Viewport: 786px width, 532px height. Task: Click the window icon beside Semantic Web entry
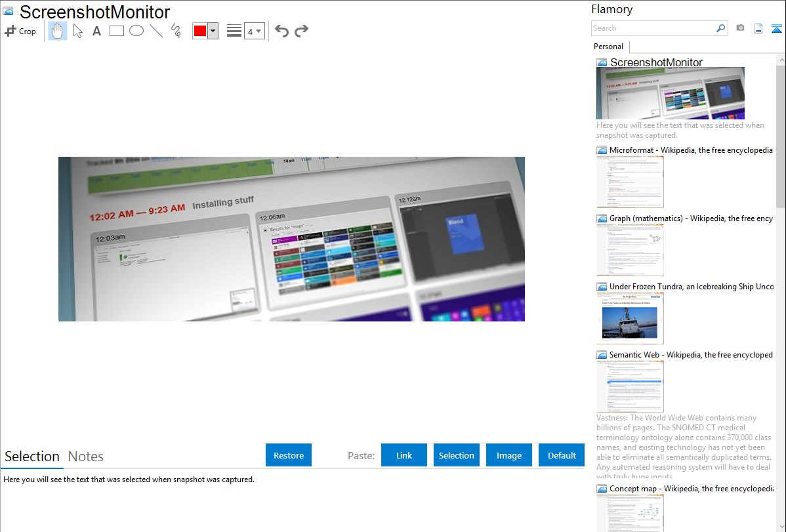[602, 354]
